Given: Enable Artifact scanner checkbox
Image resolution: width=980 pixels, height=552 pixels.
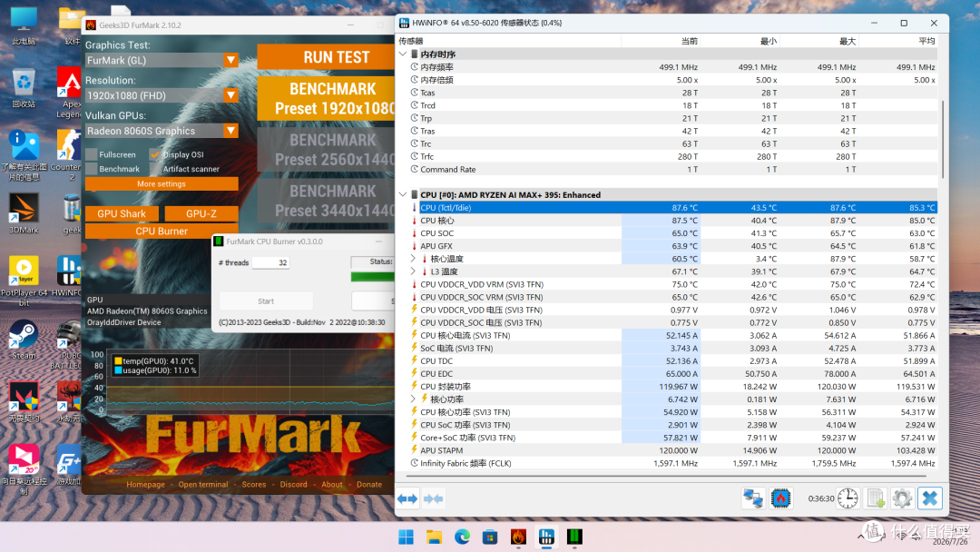Looking at the screenshot, I should (155, 169).
